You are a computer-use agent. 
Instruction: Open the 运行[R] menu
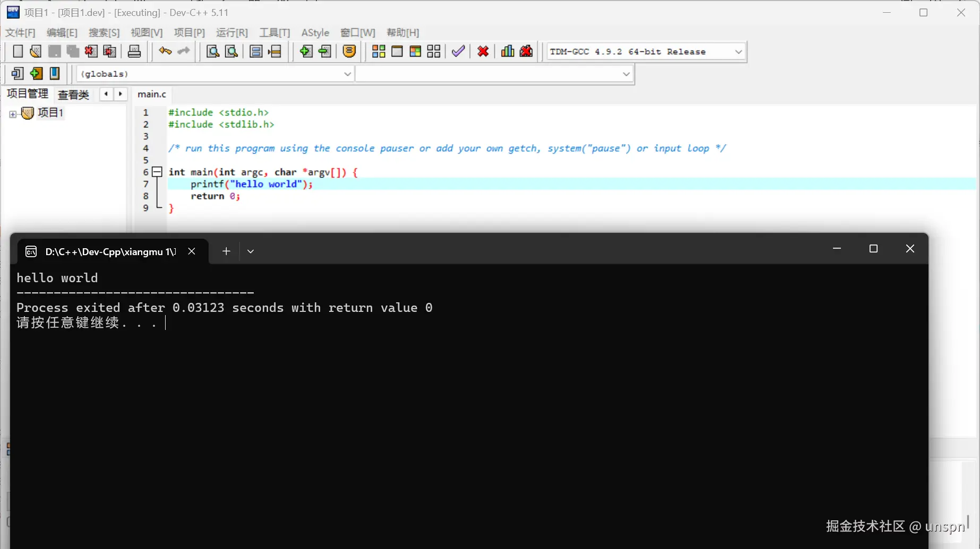click(232, 33)
